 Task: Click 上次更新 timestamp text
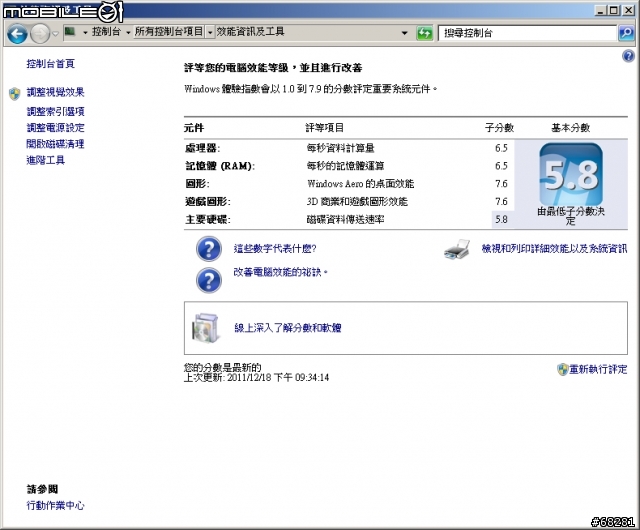[x=256, y=377]
